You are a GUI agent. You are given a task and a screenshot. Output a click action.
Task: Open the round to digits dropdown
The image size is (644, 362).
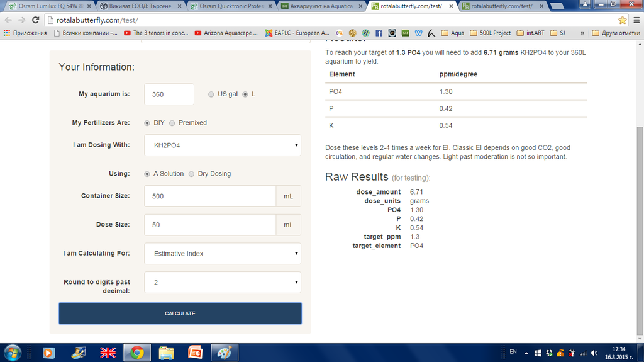point(223,282)
